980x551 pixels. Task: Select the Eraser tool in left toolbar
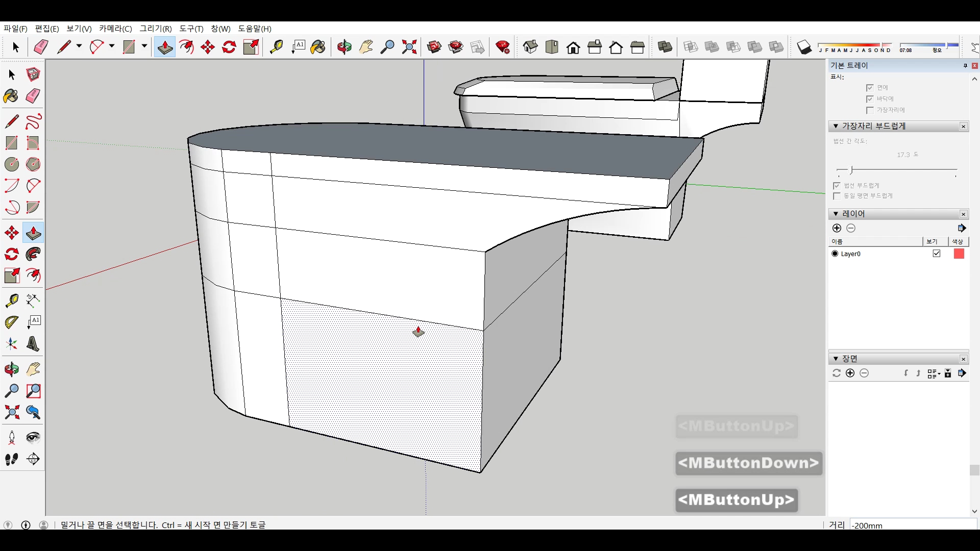pyautogui.click(x=33, y=96)
